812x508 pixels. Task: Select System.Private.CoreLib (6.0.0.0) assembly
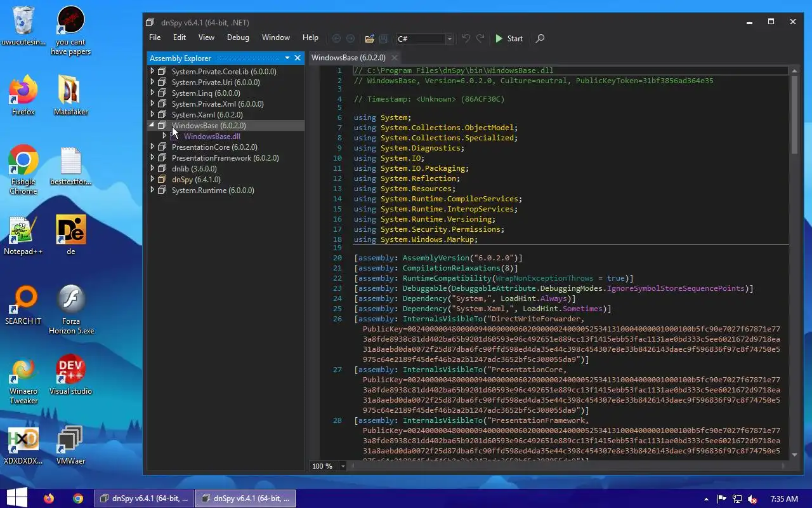pos(224,72)
